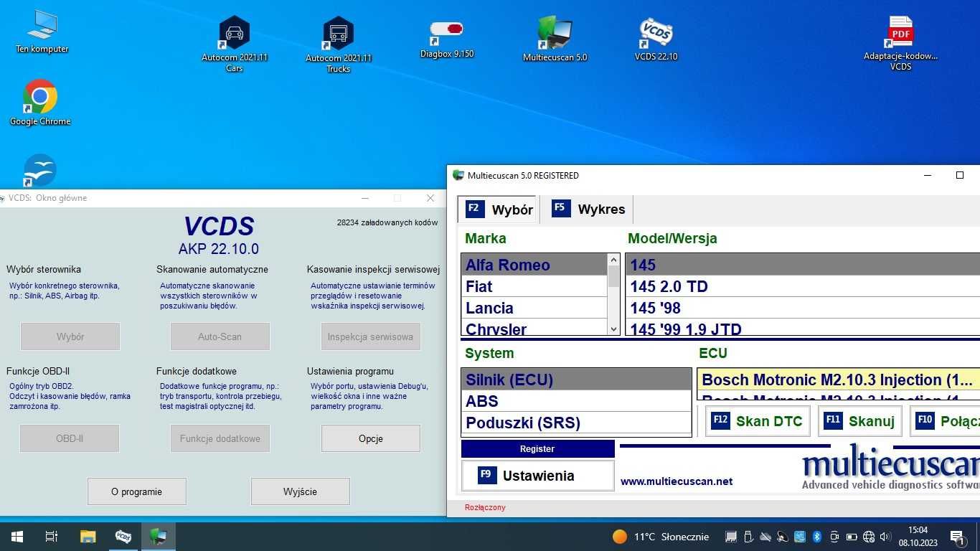Click the F11 Skanuj button
This screenshot has width=980, height=551.
(859, 421)
